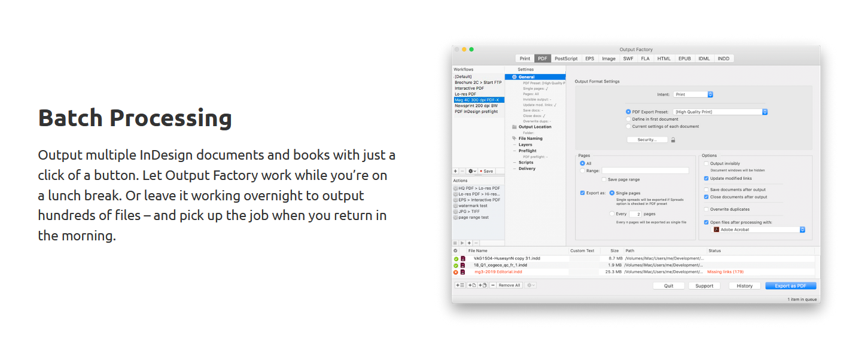Remove the workflow with the minus button
The image size is (868, 345).
[x=462, y=171]
